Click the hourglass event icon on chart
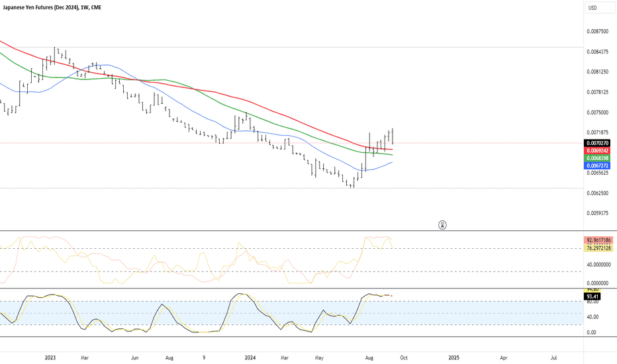617x364 pixels. [x=443, y=225]
